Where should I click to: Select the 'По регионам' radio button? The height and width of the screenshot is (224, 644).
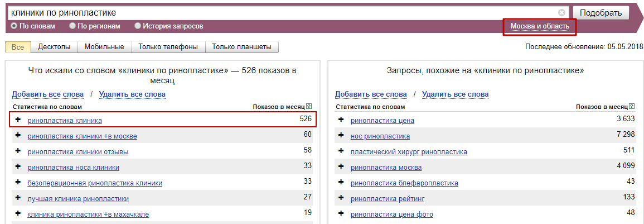[72, 26]
